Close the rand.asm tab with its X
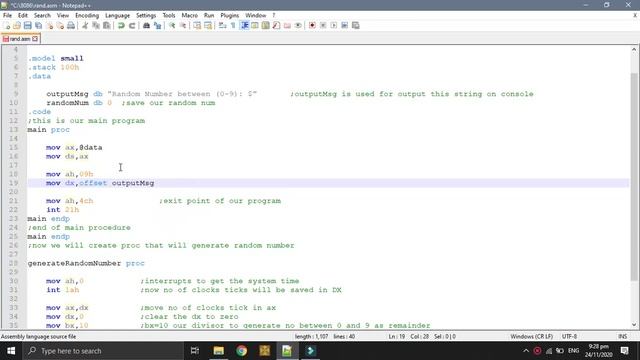 point(35,39)
